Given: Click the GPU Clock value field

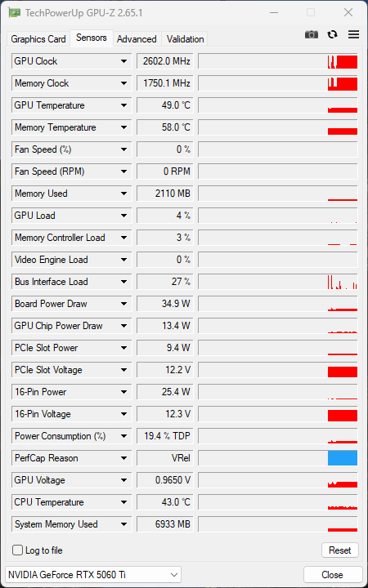Looking at the screenshot, I should [165, 61].
